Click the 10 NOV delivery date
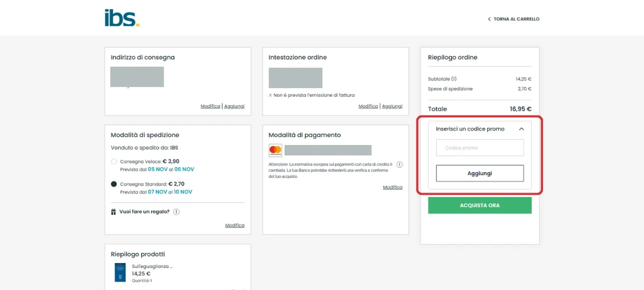Screen dimensions: 644x290 click(x=182, y=192)
